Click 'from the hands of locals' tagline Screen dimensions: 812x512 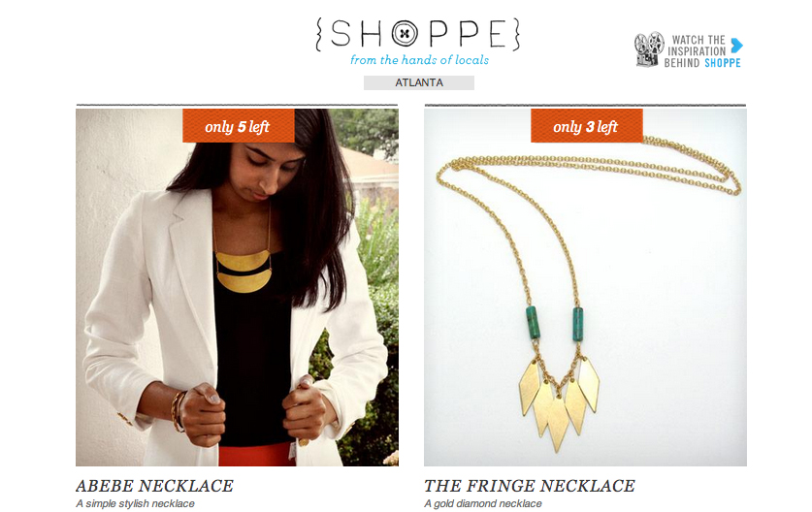point(419,60)
